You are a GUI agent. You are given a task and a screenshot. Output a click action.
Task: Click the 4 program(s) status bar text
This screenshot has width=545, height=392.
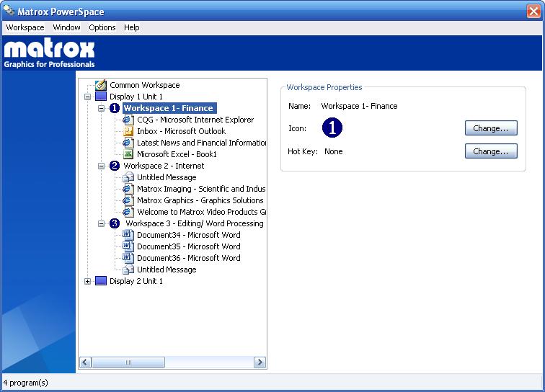click(25, 383)
